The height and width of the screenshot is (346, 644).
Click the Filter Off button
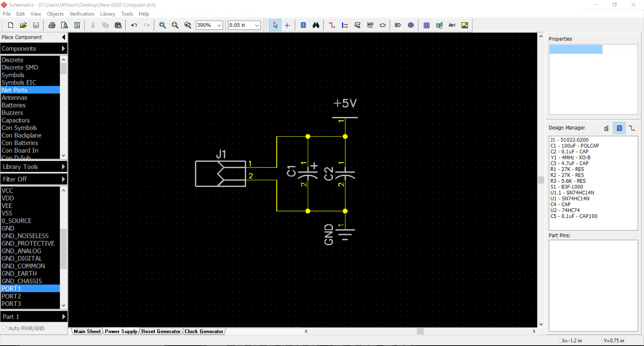(x=34, y=179)
